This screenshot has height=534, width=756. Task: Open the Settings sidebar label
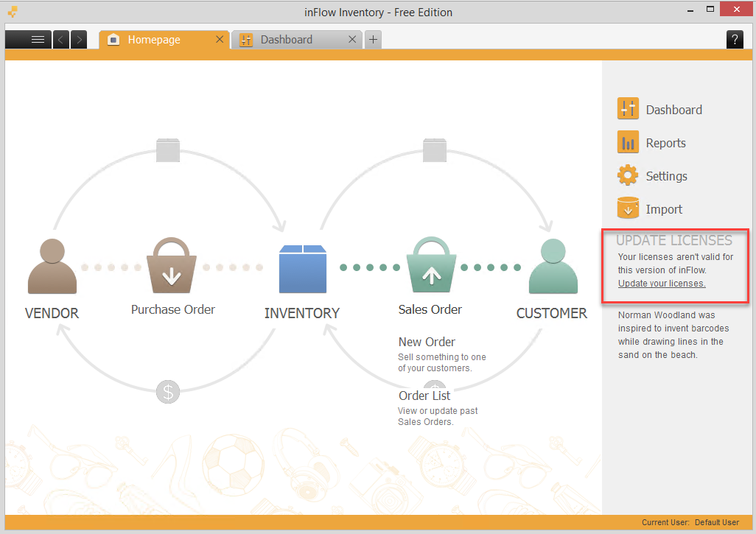tap(666, 176)
